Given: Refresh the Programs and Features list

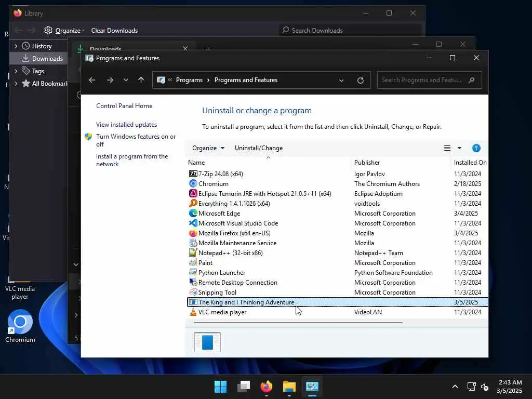Looking at the screenshot, I should click(361, 81).
